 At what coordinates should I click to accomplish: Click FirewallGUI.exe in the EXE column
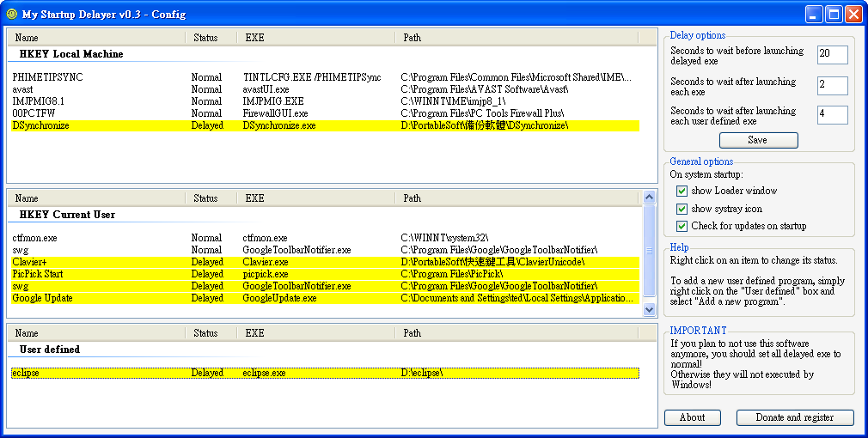pyautogui.click(x=275, y=114)
